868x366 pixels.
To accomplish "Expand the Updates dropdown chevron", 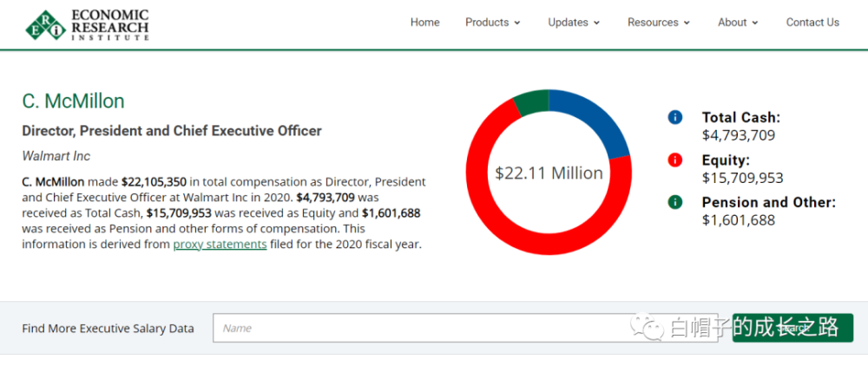I will (597, 23).
